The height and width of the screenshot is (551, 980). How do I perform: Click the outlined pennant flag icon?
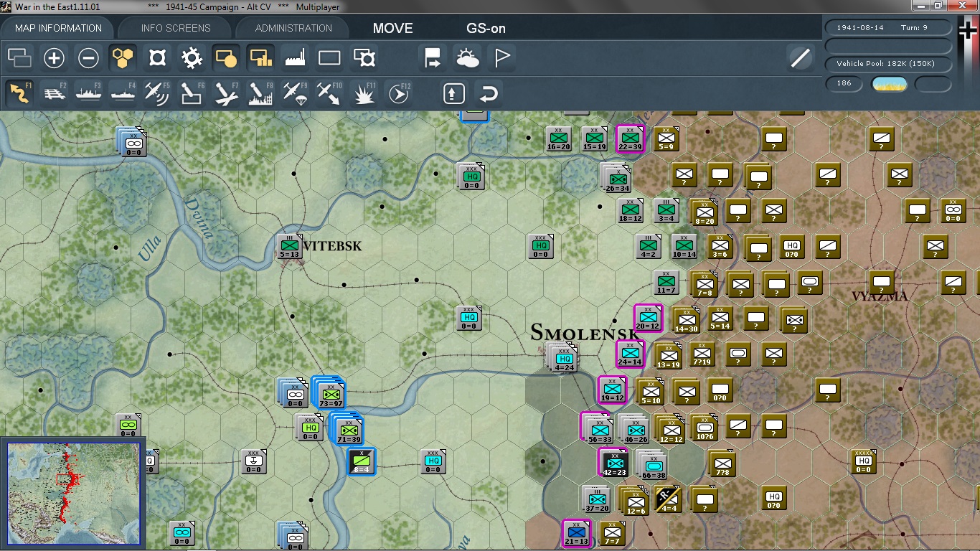coord(502,58)
